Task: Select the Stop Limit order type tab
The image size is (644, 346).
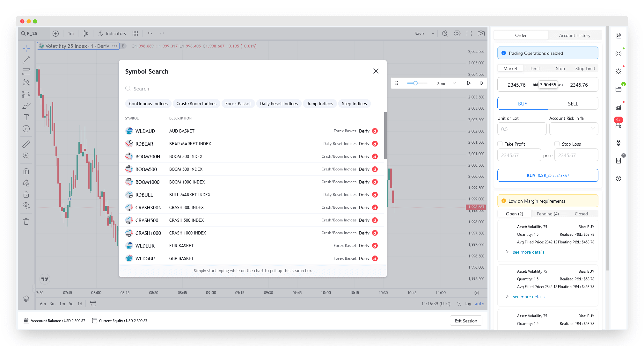Action: (585, 68)
